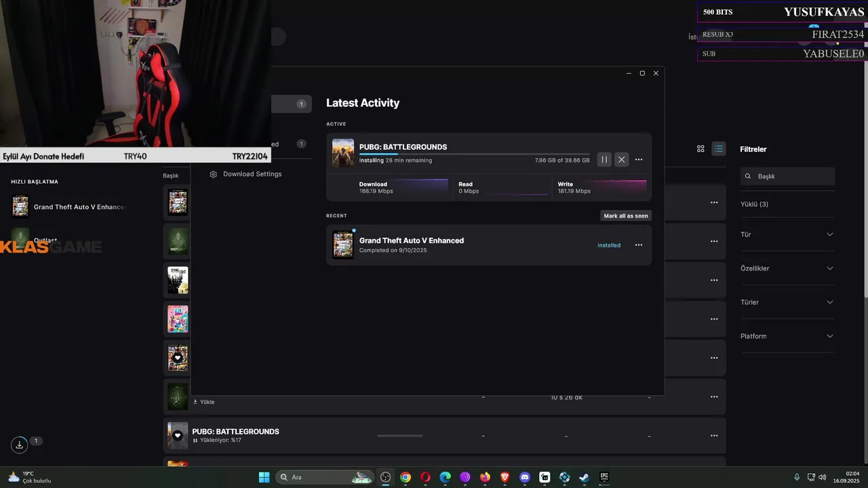Open downloads icon at bottom-left of launcher
This screenshot has width=868, height=488.
[x=20, y=445]
